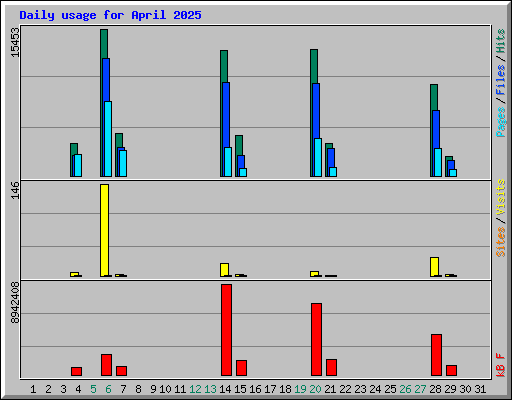The width and height of the screenshot is (512, 400).
Task: Select the cyan pages bar for day 20
Action: click(318, 157)
